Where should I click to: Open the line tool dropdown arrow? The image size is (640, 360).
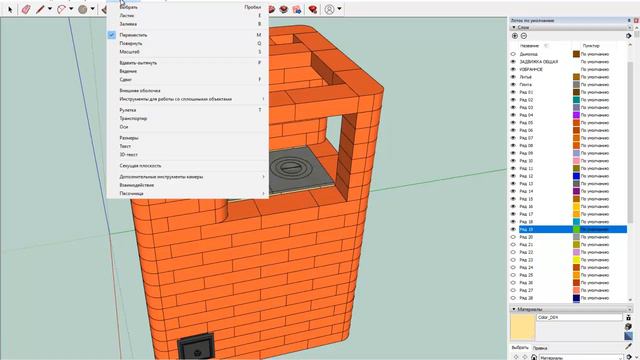[50, 9]
